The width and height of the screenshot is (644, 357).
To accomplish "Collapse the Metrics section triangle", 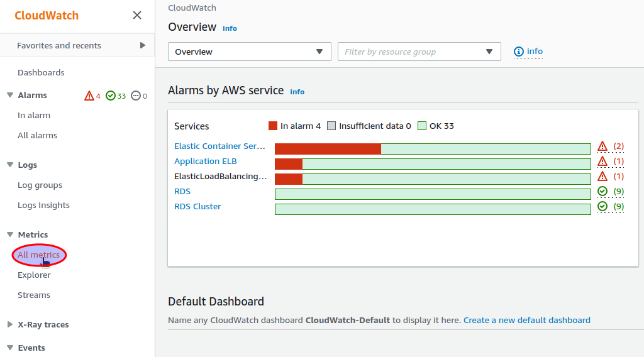I will [10, 234].
